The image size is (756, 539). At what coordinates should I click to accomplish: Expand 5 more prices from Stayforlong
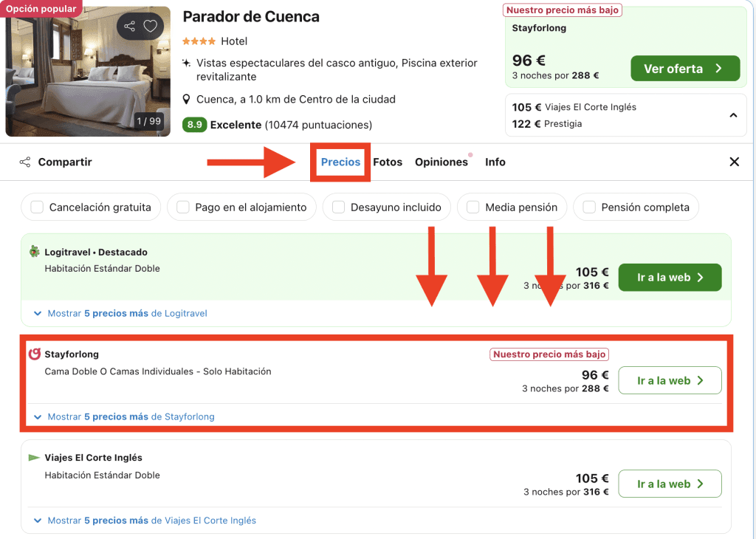click(x=131, y=416)
